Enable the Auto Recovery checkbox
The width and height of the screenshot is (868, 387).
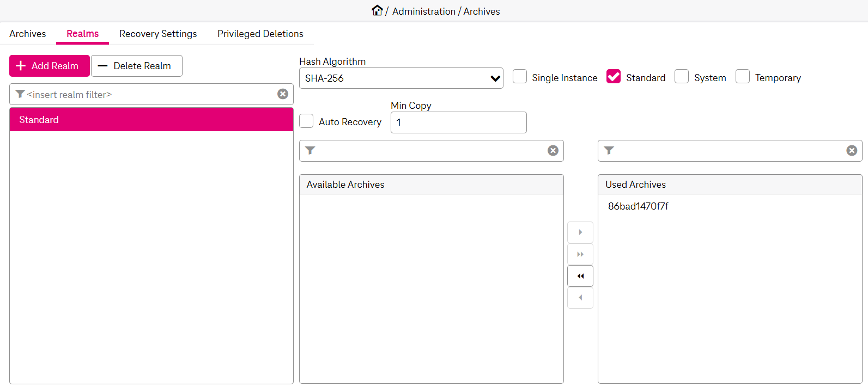pos(307,121)
